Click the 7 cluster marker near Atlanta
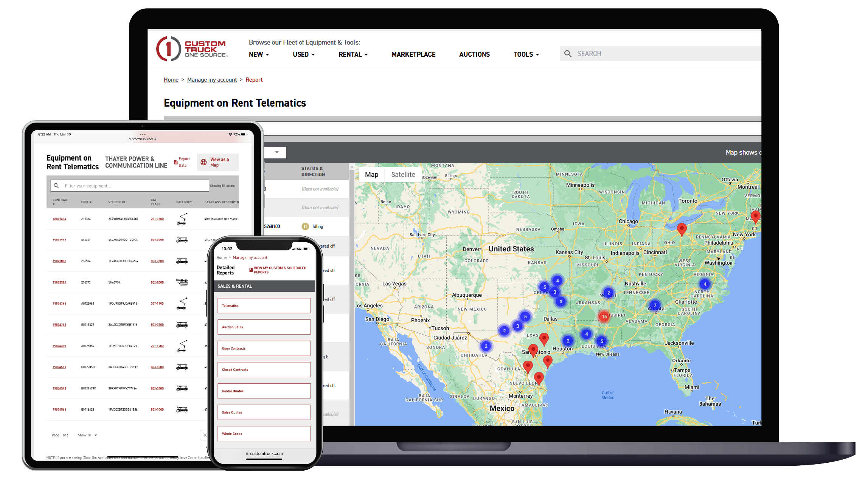The width and height of the screenshot is (868, 482). (655, 305)
